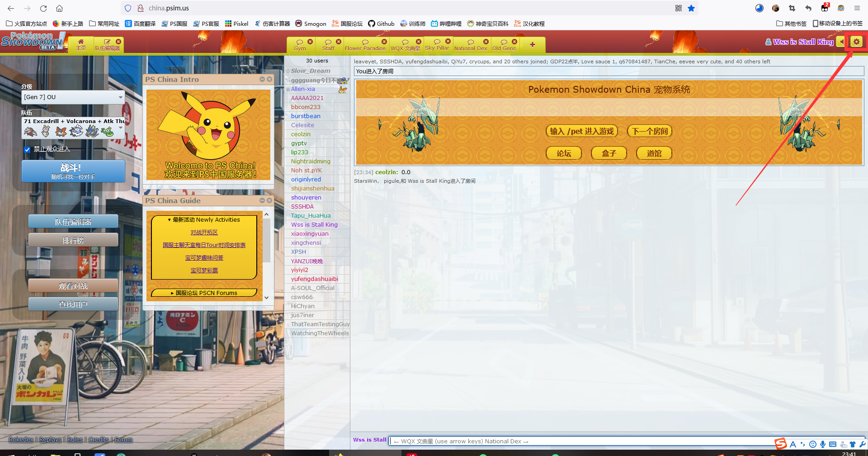Close the Sky Pillar room tab
This screenshot has width=868, height=456.
[x=448, y=41]
